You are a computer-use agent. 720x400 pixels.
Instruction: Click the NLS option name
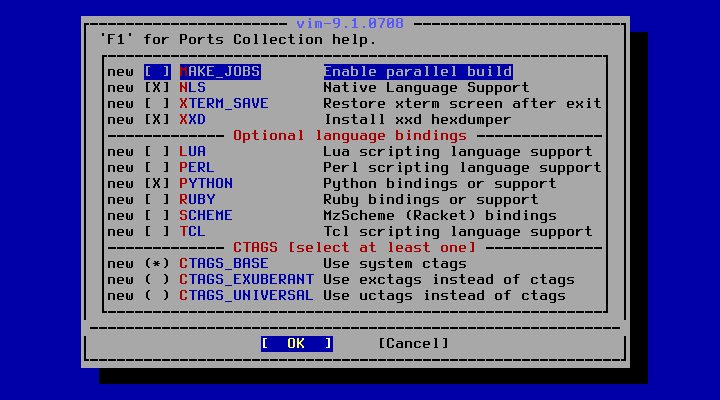pyautogui.click(x=192, y=88)
